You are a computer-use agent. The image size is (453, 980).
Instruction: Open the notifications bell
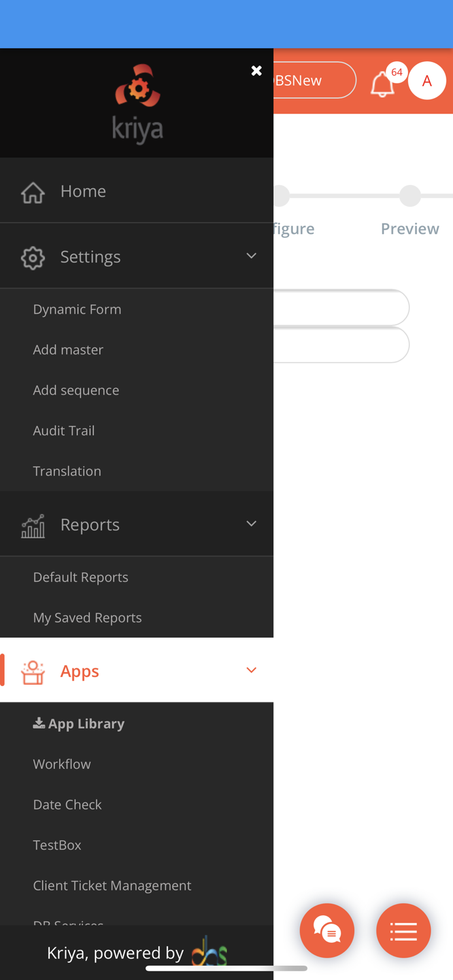(x=382, y=85)
